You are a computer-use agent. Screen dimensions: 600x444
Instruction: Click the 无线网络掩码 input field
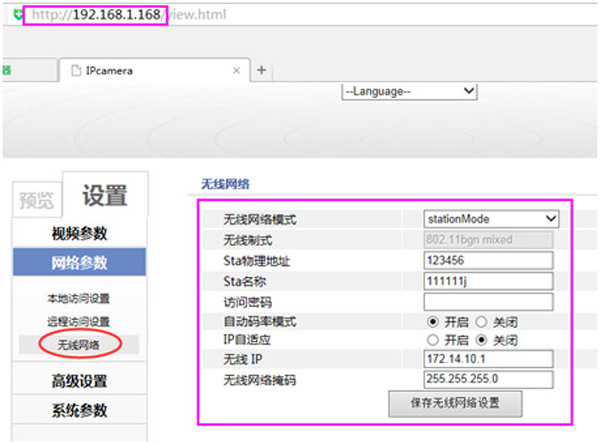click(488, 379)
